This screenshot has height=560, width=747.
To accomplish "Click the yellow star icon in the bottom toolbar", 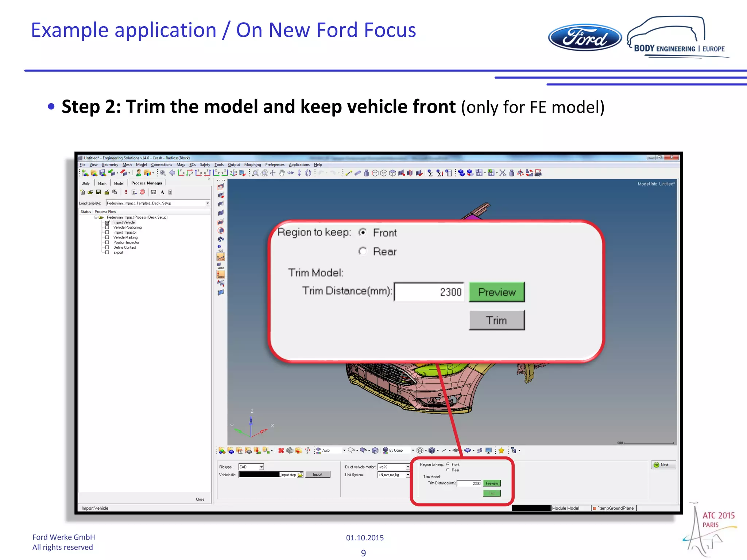I will 502,451.
